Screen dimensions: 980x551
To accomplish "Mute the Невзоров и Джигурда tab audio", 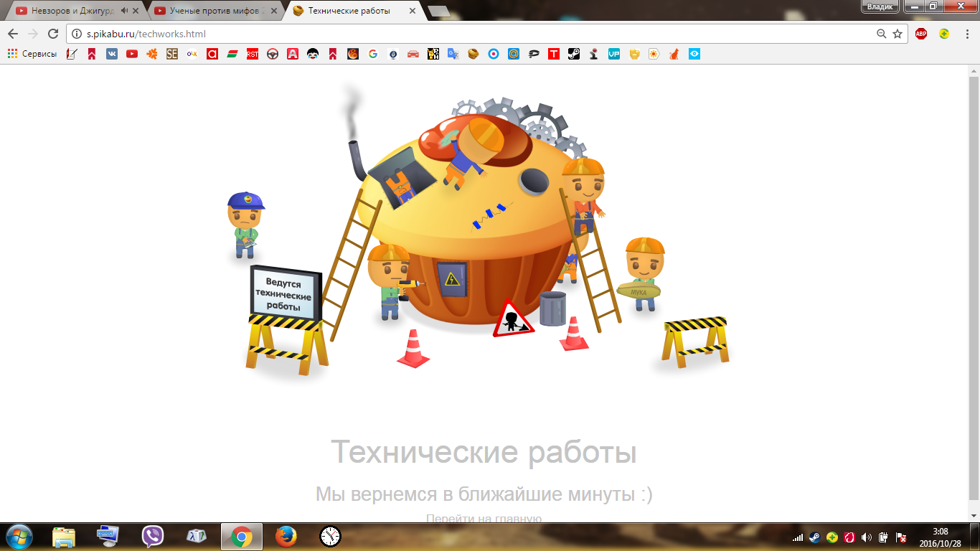I will tap(124, 11).
